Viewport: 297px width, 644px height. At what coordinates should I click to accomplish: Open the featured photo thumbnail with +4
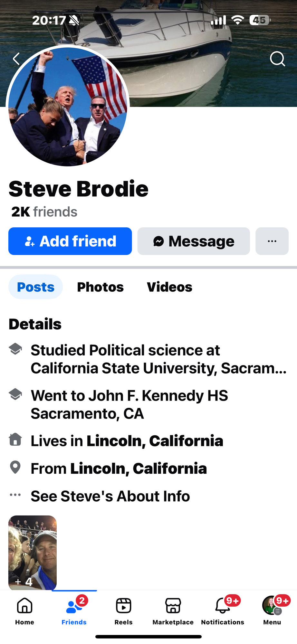pos(32,552)
